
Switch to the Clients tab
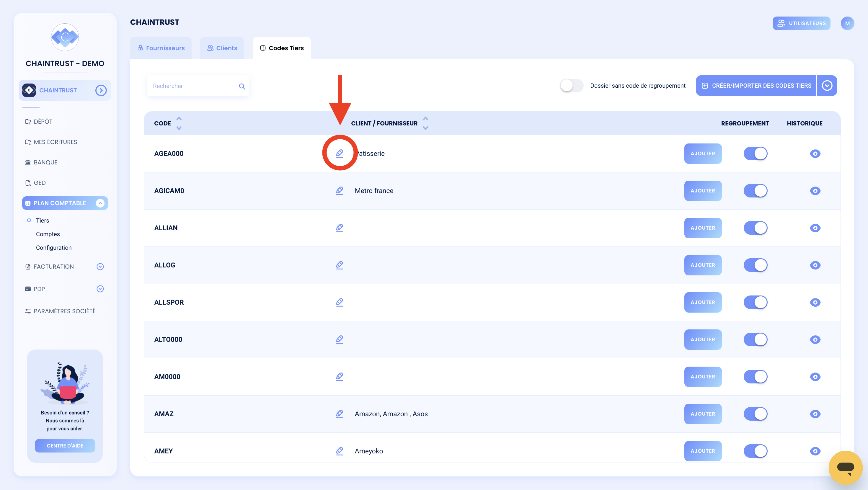pos(222,48)
